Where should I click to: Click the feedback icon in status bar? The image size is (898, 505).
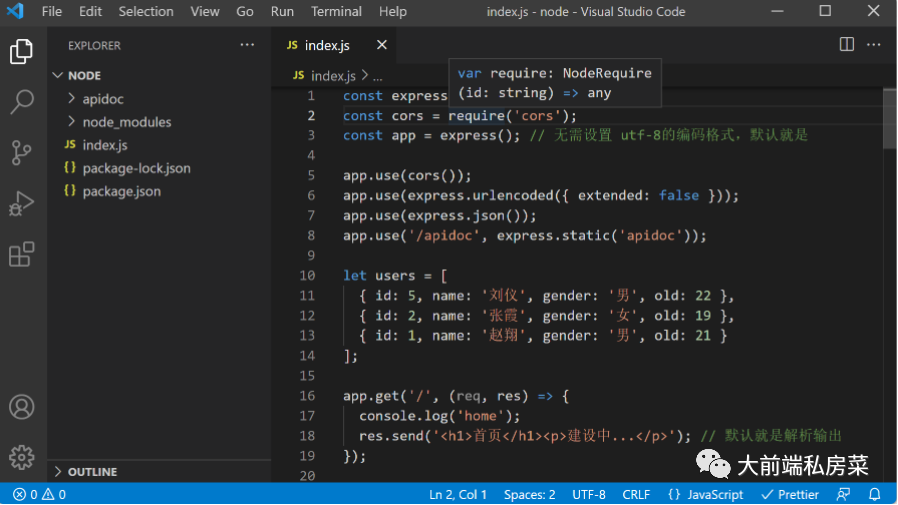(x=843, y=494)
